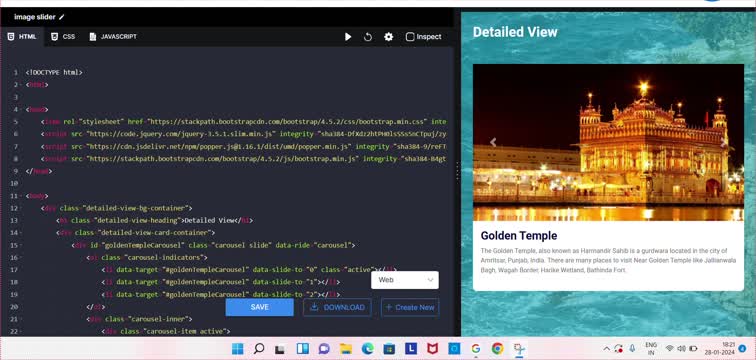Enable the Inspect checkbox
The height and width of the screenshot is (360, 756).
(x=410, y=37)
